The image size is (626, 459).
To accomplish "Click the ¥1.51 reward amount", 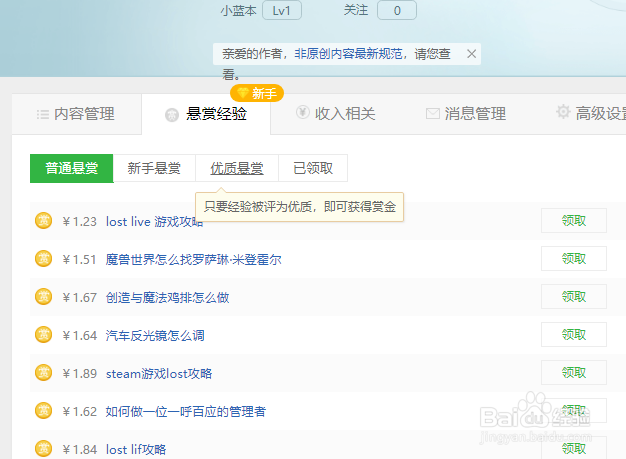I will [79, 260].
